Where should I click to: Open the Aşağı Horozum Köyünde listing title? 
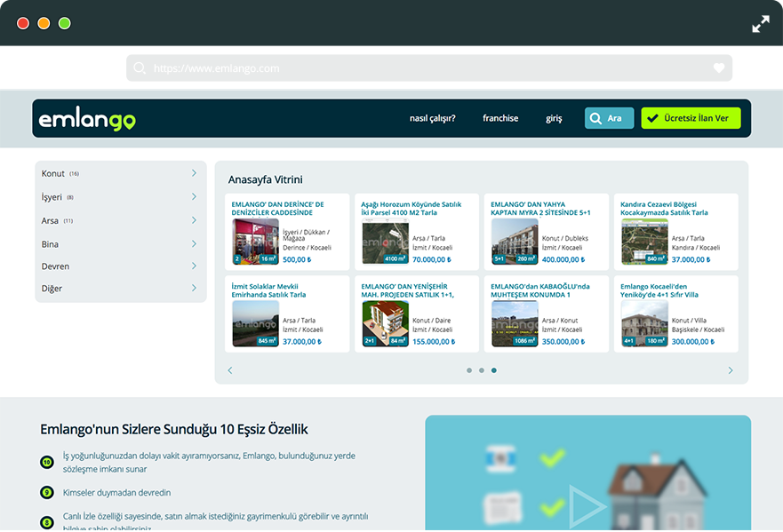411,208
